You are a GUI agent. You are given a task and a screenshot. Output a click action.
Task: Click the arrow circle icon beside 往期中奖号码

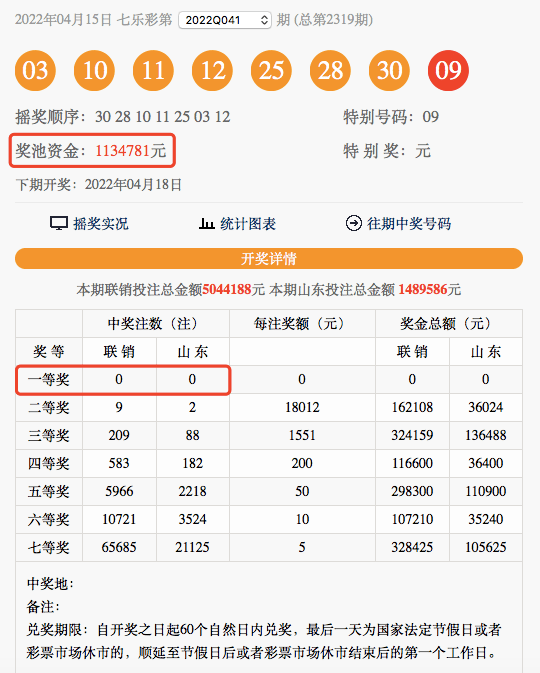pos(354,223)
